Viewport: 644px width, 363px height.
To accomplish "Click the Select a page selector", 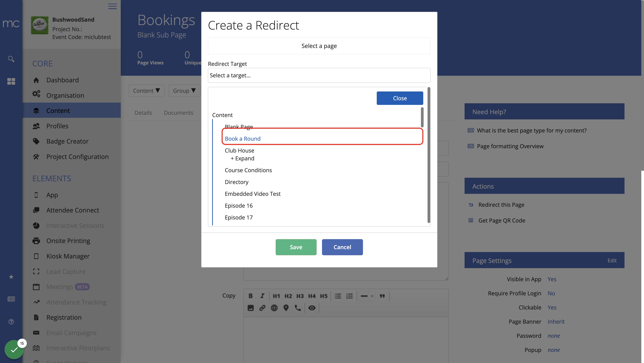I will pyautogui.click(x=319, y=46).
